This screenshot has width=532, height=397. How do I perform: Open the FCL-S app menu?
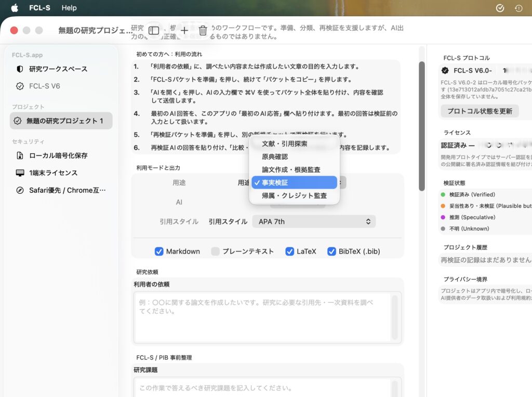click(x=39, y=8)
